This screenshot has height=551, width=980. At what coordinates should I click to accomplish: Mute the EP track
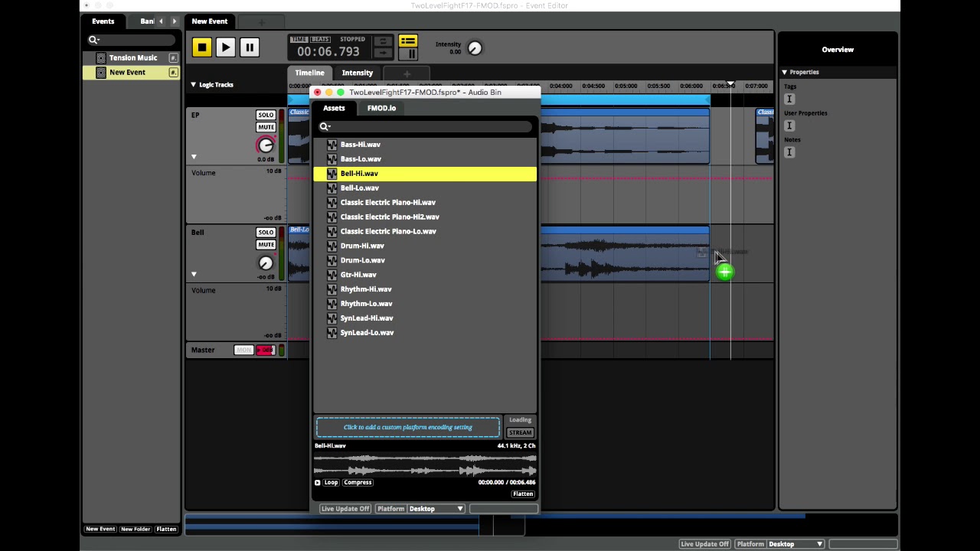(266, 127)
